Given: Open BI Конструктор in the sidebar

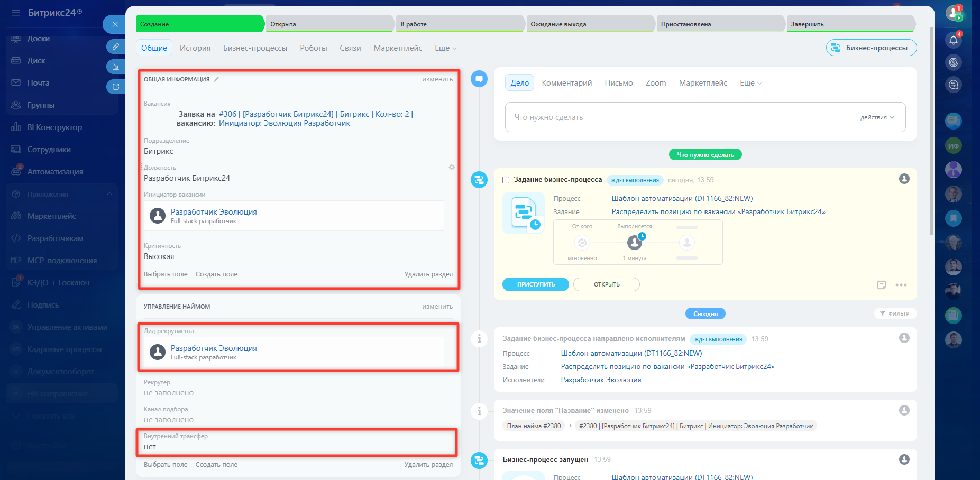Looking at the screenshot, I should (x=54, y=127).
